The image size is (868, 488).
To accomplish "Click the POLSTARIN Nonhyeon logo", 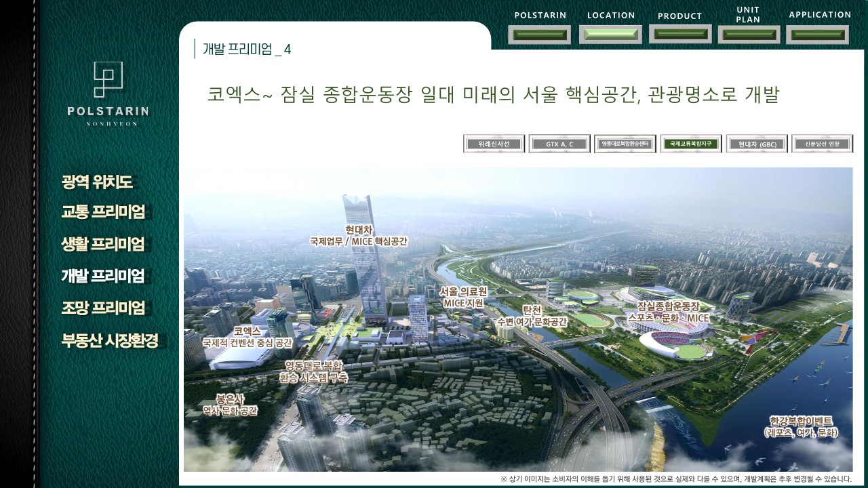I will pos(108,94).
